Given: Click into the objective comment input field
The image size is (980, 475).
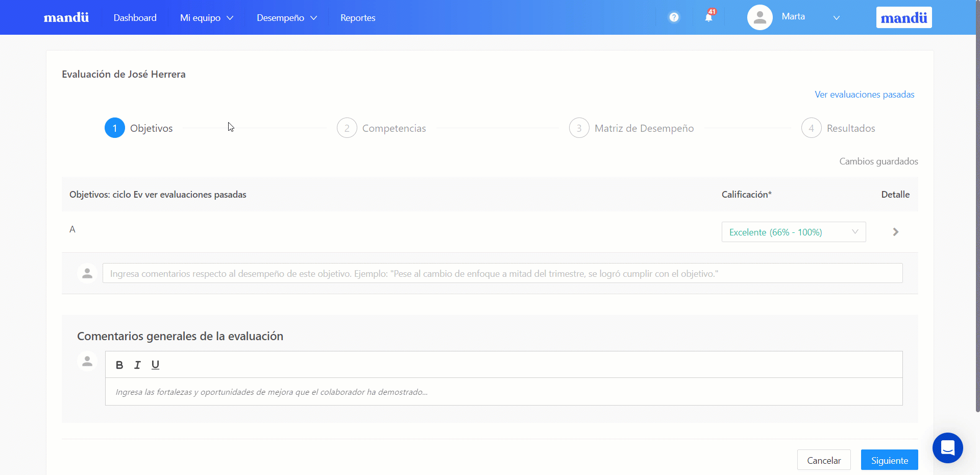Looking at the screenshot, I should click(502, 273).
